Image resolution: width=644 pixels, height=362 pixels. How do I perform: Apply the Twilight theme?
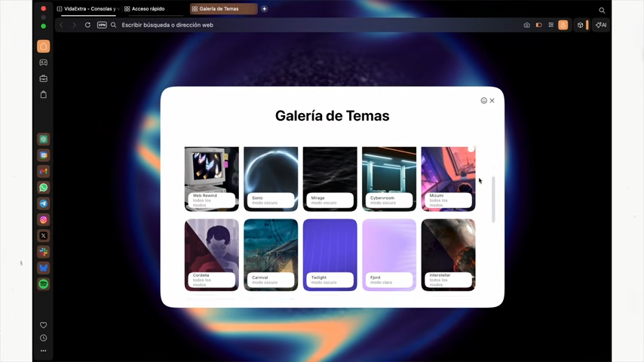330,255
